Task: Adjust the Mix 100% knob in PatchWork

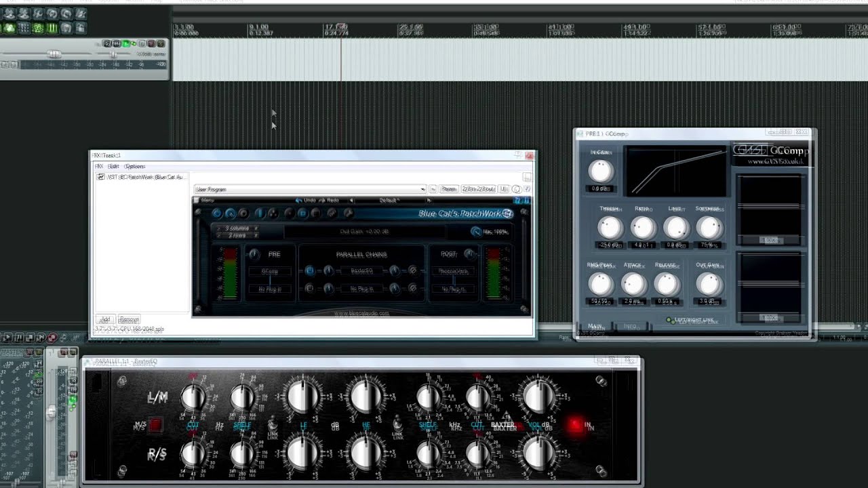Action: (x=475, y=232)
